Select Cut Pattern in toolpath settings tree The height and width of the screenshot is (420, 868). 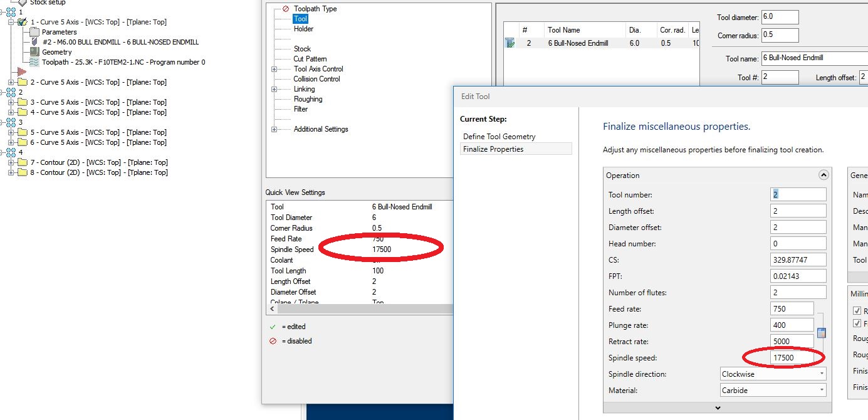[310, 59]
